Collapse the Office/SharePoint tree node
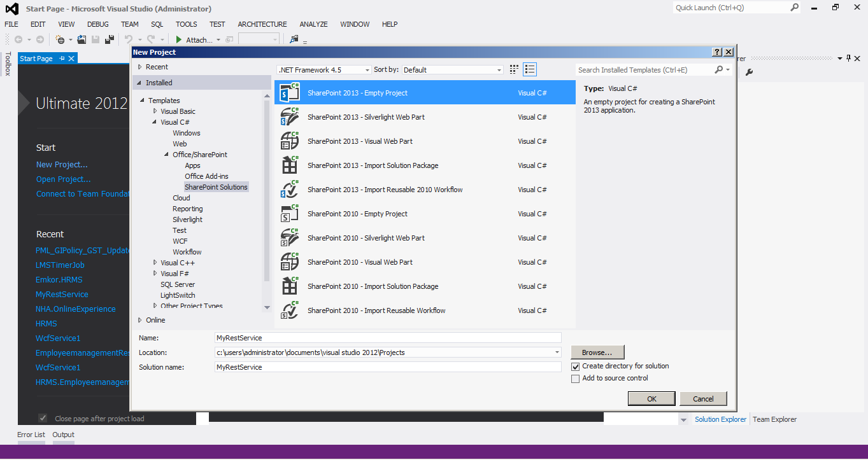 (166, 154)
